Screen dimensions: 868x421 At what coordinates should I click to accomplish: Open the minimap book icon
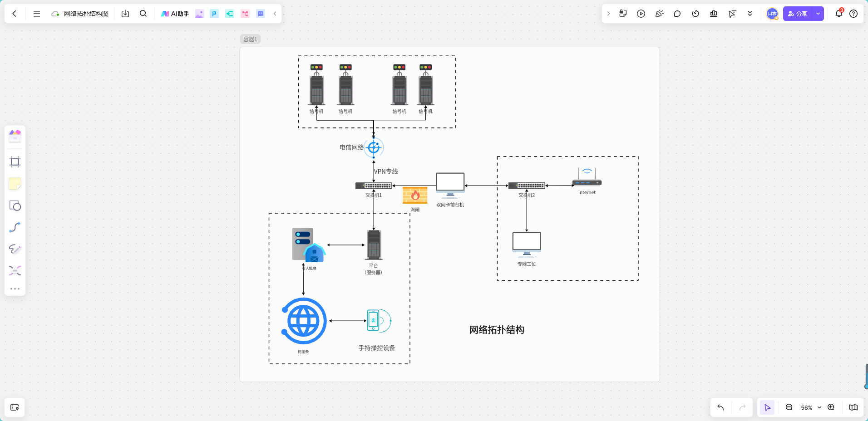[853, 407]
